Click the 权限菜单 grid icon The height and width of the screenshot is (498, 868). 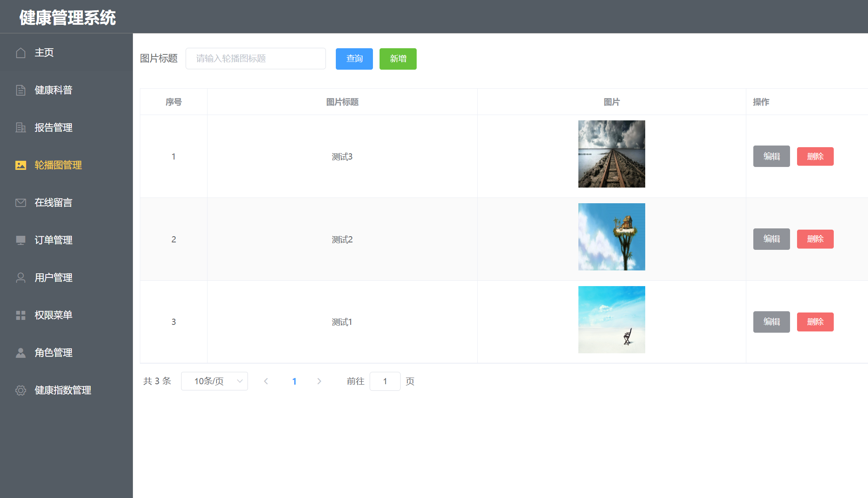pyautogui.click(x=21, y=315)
